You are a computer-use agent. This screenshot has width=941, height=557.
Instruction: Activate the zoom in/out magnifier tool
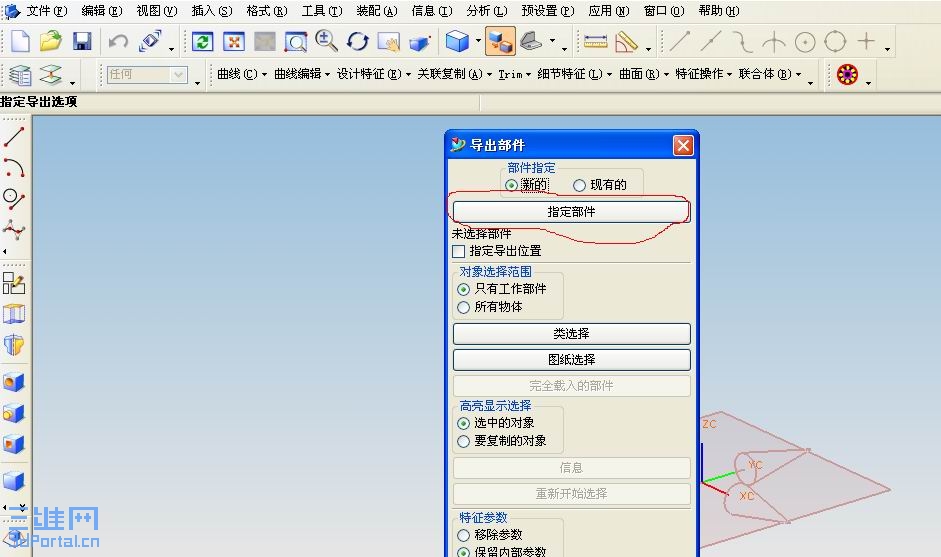[x=326, y=41]
